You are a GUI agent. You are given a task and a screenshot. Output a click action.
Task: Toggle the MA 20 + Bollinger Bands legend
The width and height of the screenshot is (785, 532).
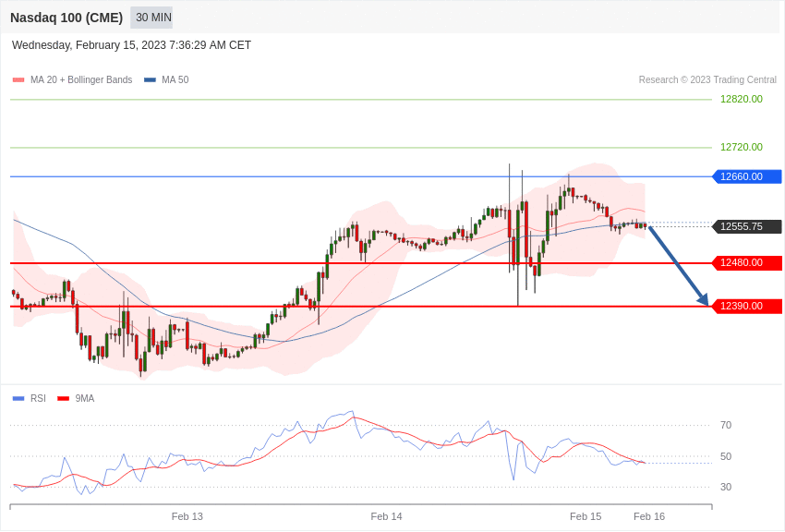coord(73,79)
